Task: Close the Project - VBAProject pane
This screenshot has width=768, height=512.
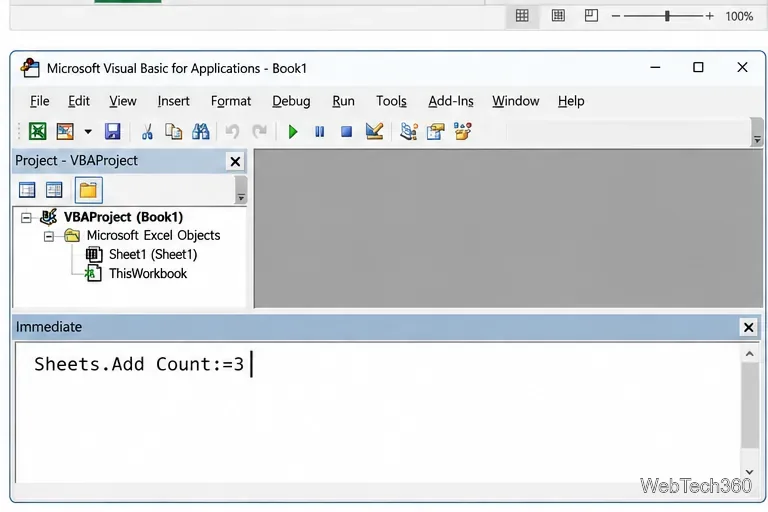Action: click(x=235, y=161)
